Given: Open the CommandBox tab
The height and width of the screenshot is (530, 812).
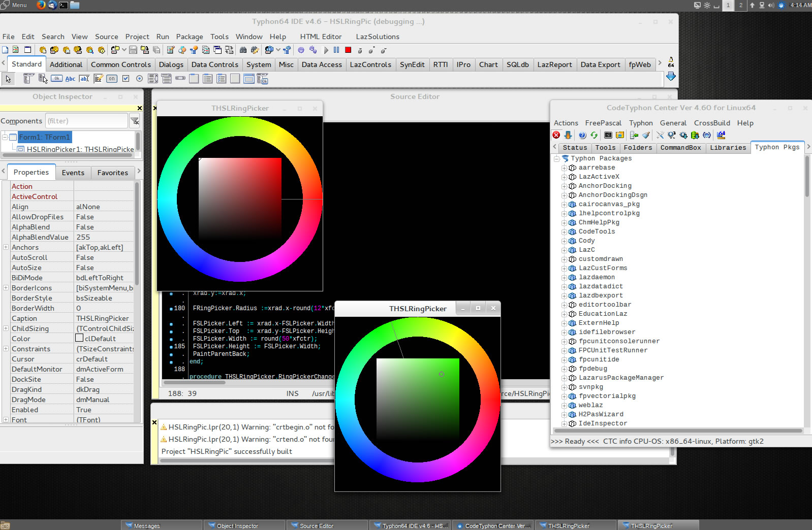Looking at the screenshot, I should click(x=680, y=148).
